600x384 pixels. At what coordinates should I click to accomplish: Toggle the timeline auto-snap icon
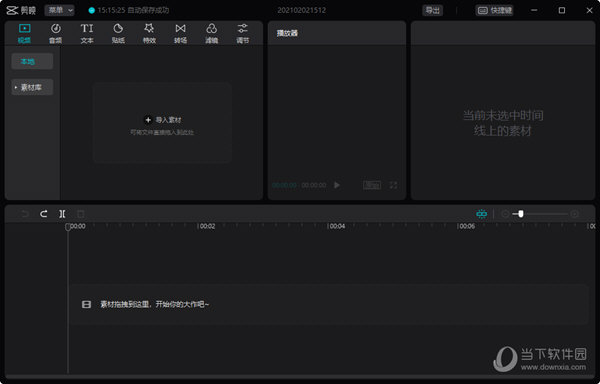click(481, 214)
